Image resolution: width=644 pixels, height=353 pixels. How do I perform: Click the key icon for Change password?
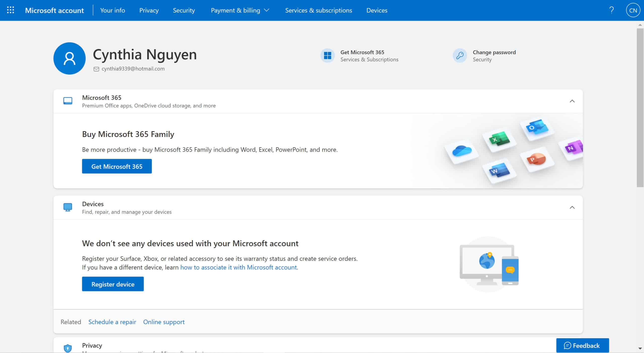tap(460, 55)
